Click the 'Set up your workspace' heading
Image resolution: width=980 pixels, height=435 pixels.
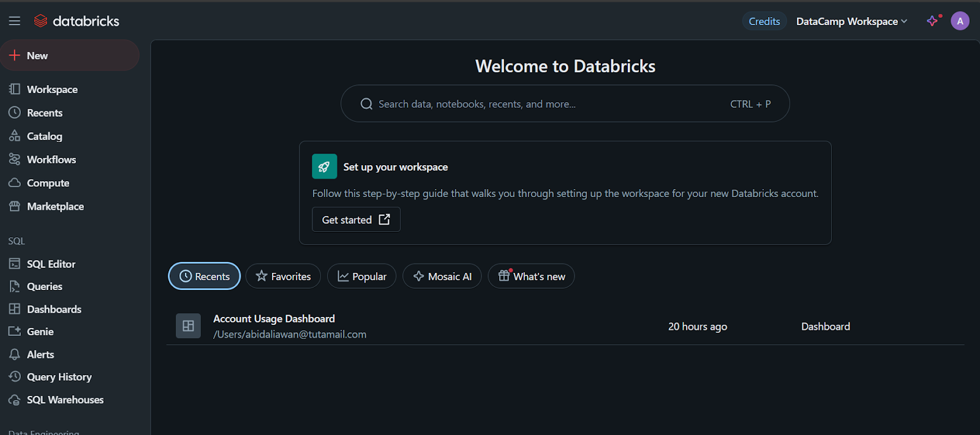396,167
